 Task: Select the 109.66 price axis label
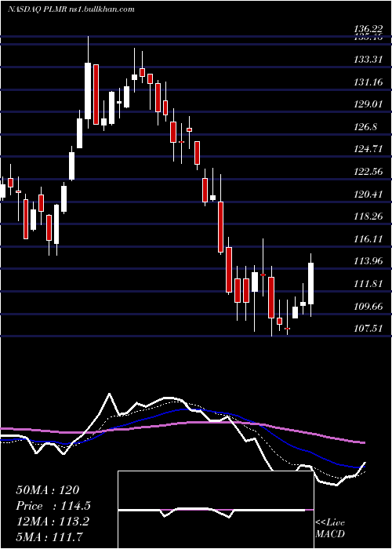368,307
